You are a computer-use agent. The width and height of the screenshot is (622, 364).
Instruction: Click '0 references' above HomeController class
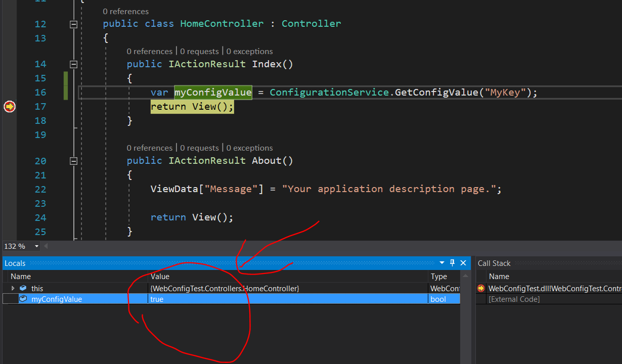click(x=125, y=11)
